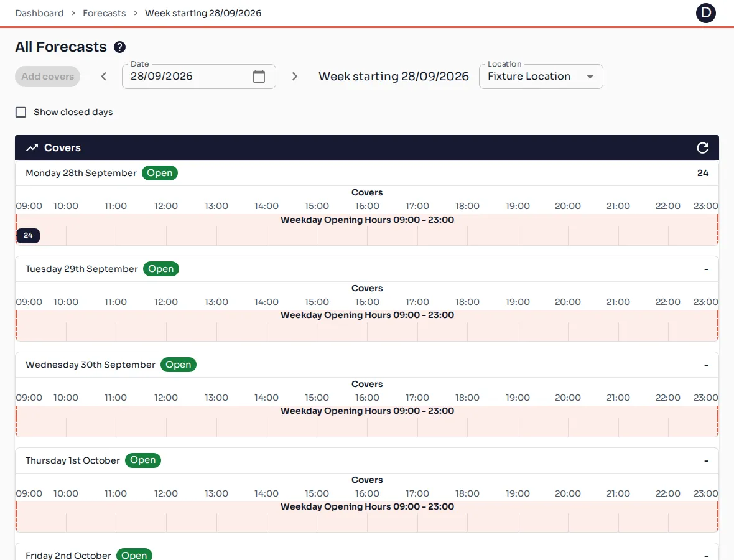Click the Week starting 28/09/2026 heading text
Screen dimensions: 734x560
pos(394,77)
